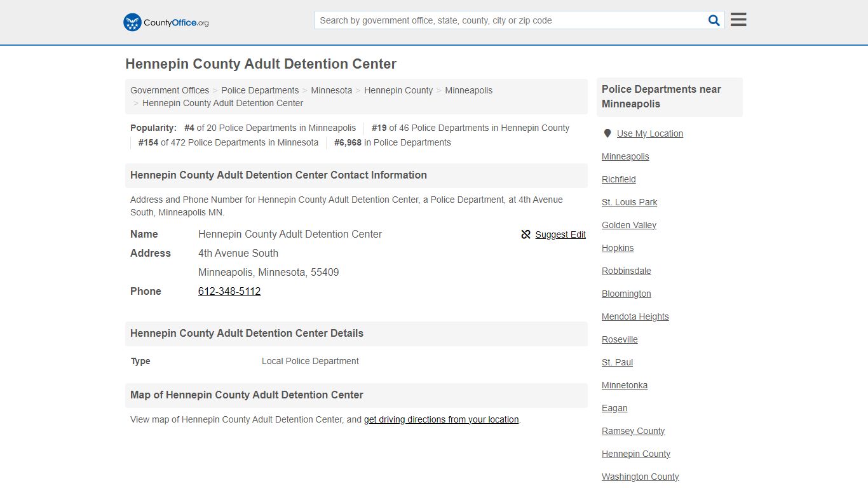
Task: Open Washington County link
Action: (x=641, y=477)
